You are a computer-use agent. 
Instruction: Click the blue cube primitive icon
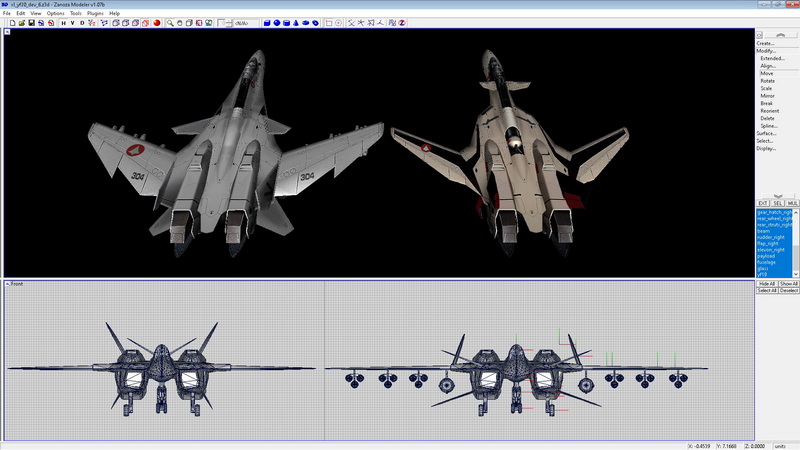[267, 22]
